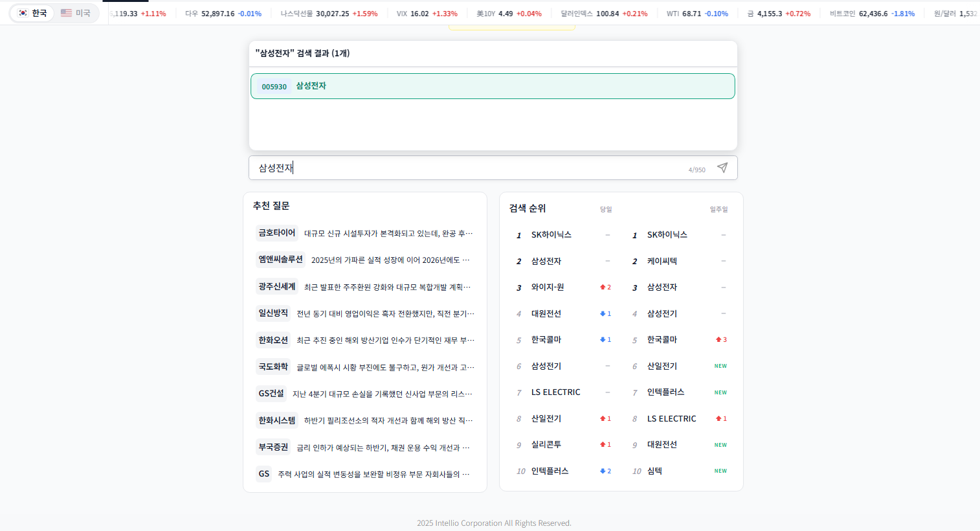Click the 금 4,155.3 ticker item
The height and width of the screenshot is (531, 980).
pos(779,14)
